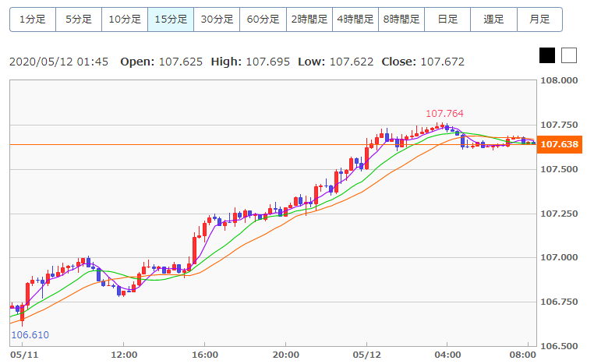Click the active 15分足 tab
Image resolution: width=594 pixels, height=364 pixels.
pyautogui.click(x=171, y=19)
